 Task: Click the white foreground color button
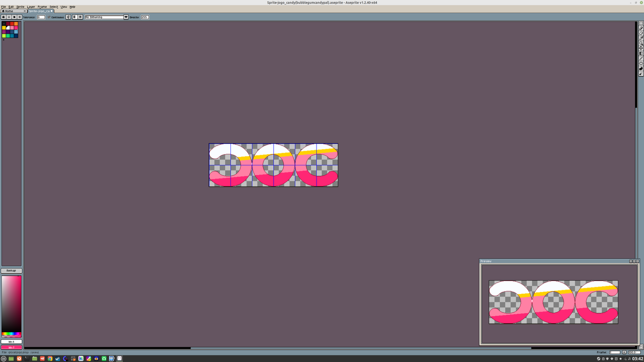coord(11,342)
